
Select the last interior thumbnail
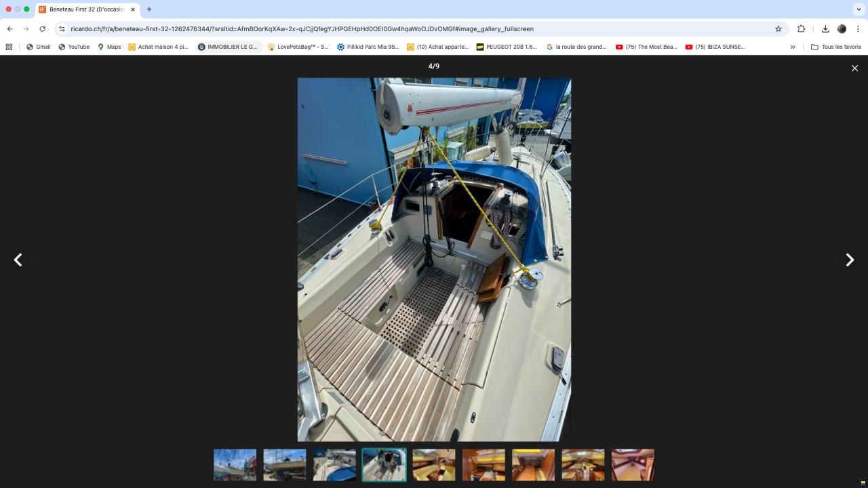point(633,465)
